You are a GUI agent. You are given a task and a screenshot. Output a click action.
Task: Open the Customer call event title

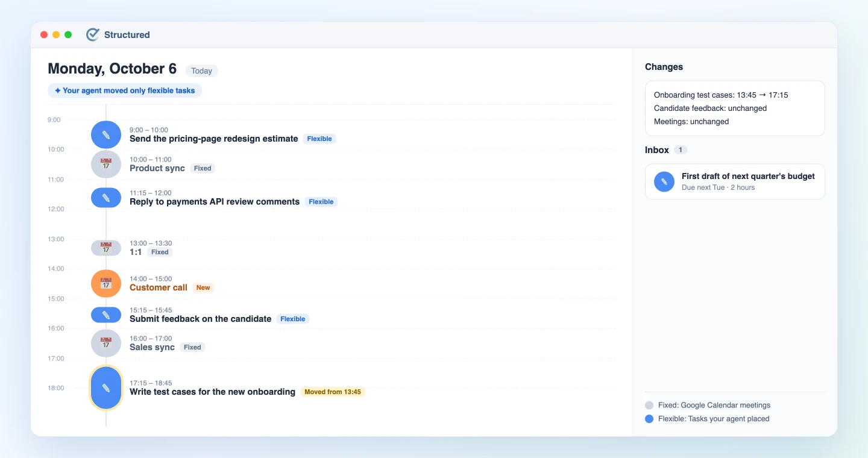[159, 287]
